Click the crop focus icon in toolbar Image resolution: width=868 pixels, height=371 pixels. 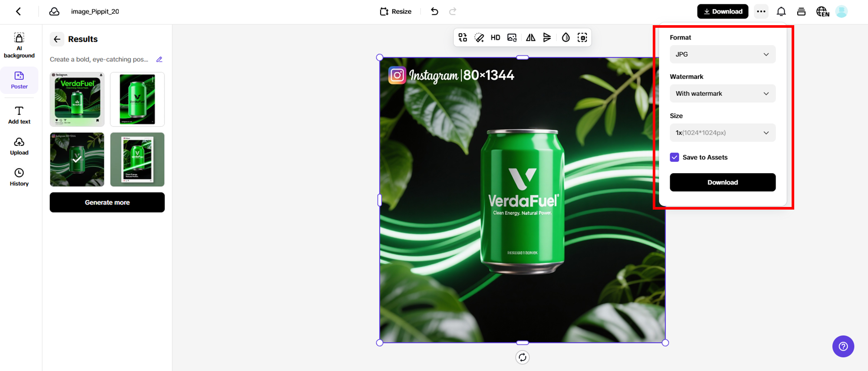click(x=582, y=38)
